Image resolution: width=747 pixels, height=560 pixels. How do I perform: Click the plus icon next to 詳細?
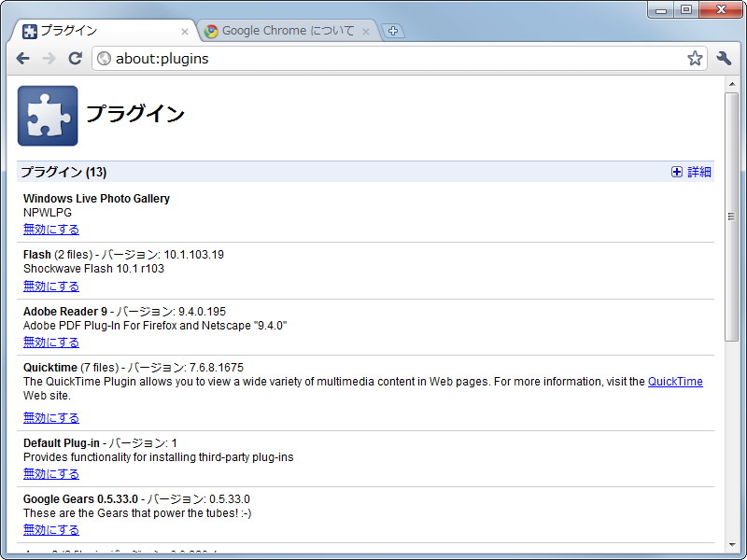click(x=676, y=172)
